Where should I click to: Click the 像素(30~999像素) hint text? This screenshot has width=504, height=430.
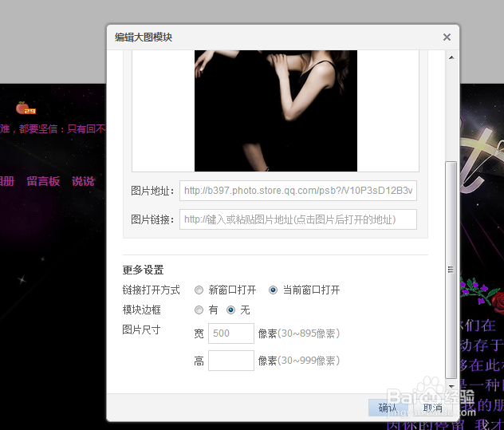pyautogui.click(x=299, y=361)
